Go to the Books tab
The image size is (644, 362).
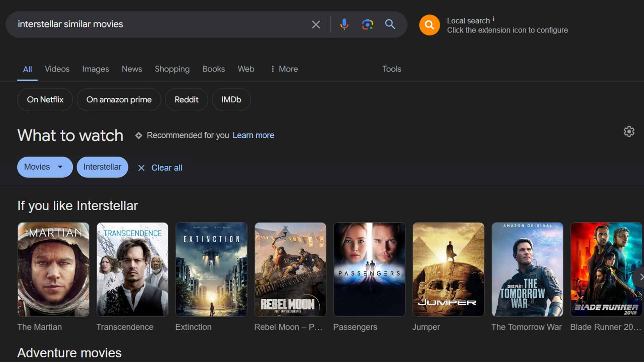214,69
